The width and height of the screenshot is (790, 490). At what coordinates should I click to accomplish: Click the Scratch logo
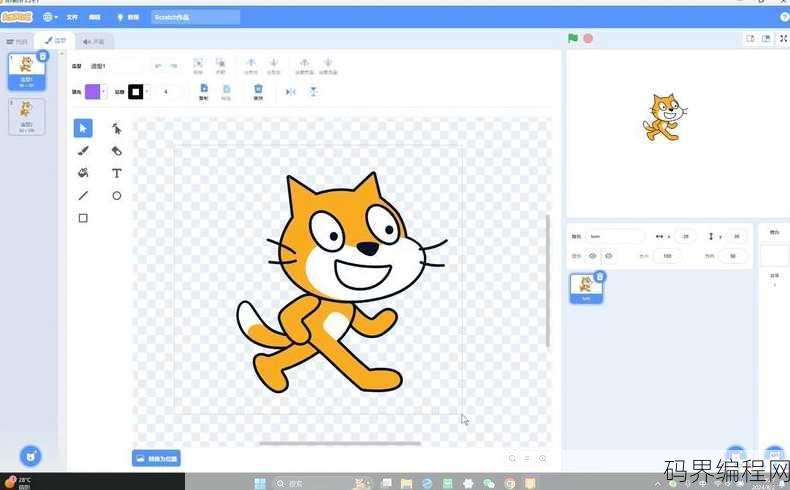pyautogui.click(x=17, y=17)
